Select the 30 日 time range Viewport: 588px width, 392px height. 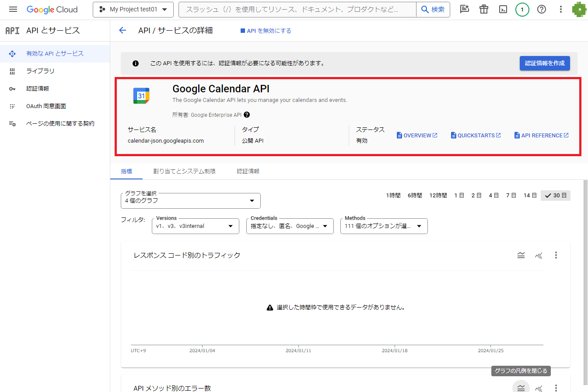point(556,196)
